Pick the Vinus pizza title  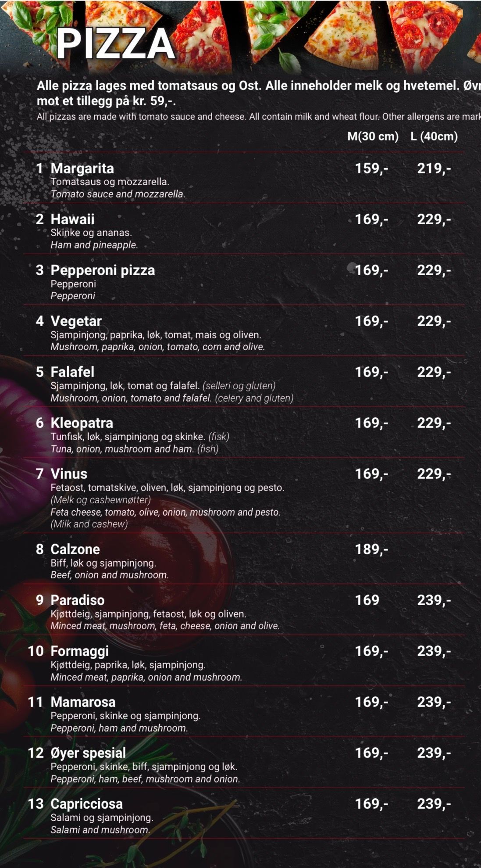click(69, 473)
